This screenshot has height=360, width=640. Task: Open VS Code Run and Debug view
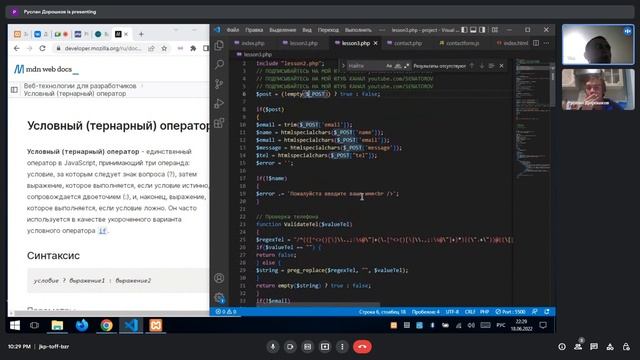(219, 103)
